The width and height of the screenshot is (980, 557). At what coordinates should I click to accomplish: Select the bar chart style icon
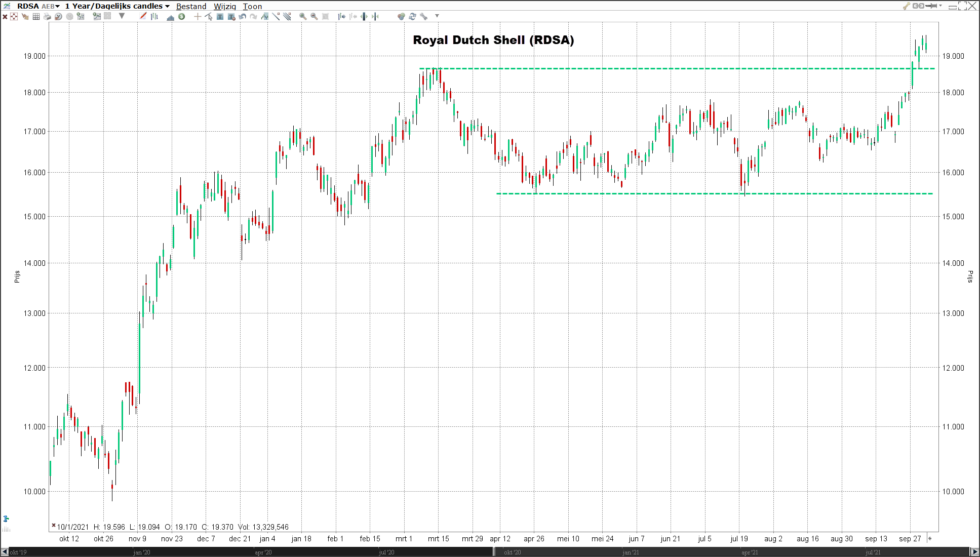[x=154, y=17]
